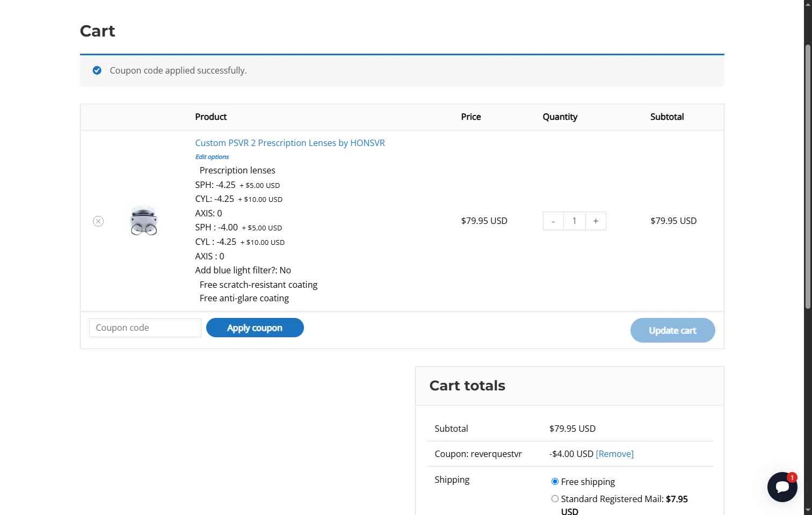Decrease quantity with the minus button
Screen dimensions: 812x515
point(553,221)
